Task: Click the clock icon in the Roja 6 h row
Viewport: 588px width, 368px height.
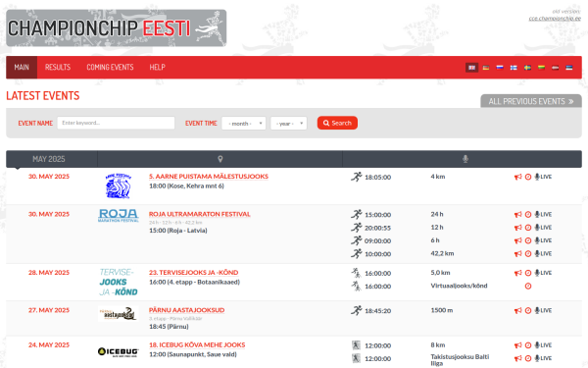Action: 528,240
